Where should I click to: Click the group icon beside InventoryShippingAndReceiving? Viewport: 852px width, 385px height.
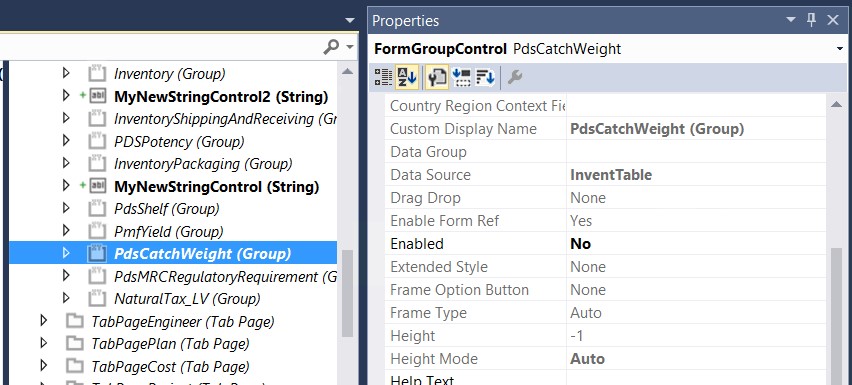pyautogui.click(x=97, y=118)
